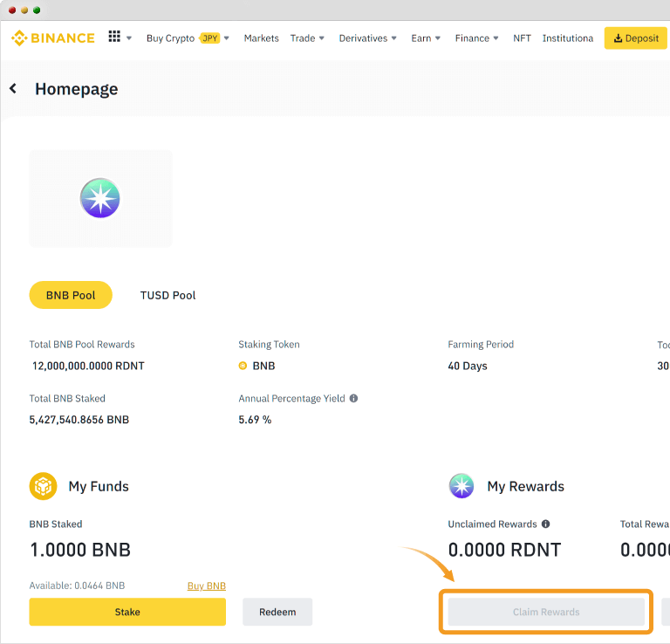Expand the Trade dropdown arrow
Viewport: 670px width, 644px height.
click(322, 38)
